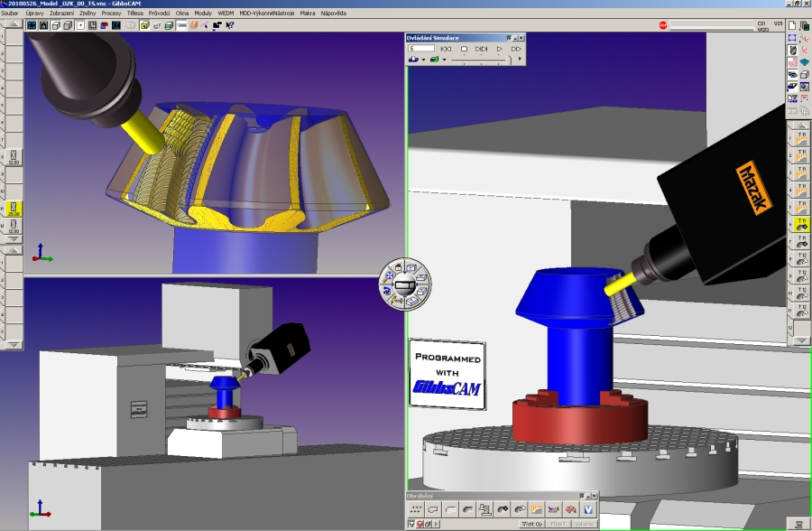812x531 pixels.
Task: Stop the simulation playback
Action: (x=465, y=48)
